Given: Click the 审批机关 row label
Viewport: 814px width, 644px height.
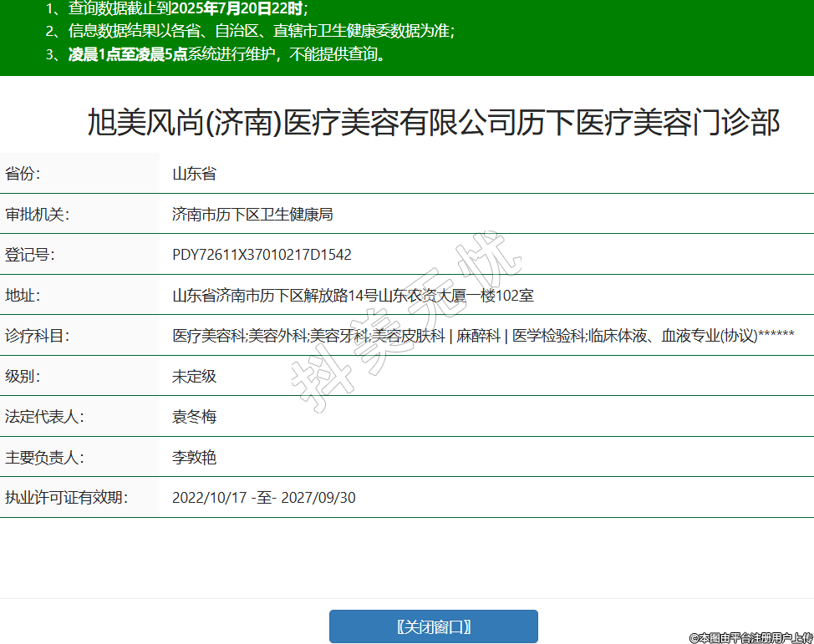Looking at the screenshot, I should click(x=37, y=215).
